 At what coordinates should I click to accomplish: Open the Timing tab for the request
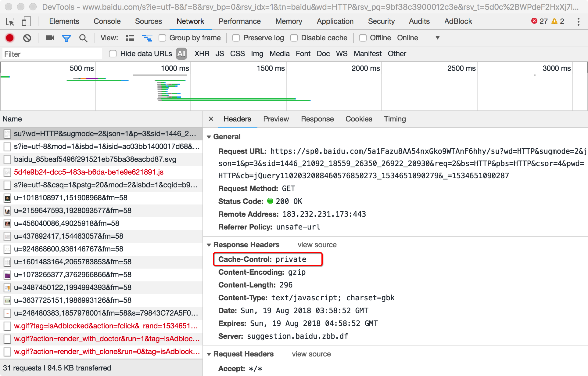click(395, 119)
